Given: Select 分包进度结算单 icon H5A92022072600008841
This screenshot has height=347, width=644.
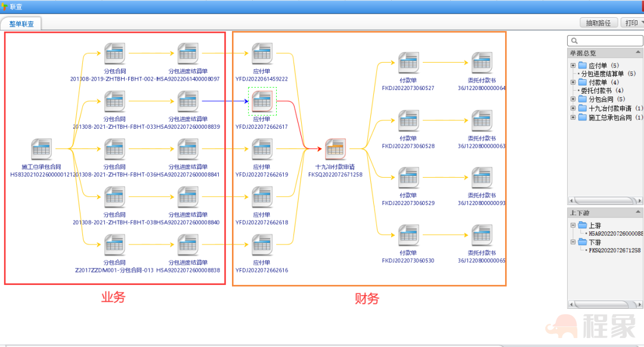Looking at the screenshot, I should click(188, 149).
